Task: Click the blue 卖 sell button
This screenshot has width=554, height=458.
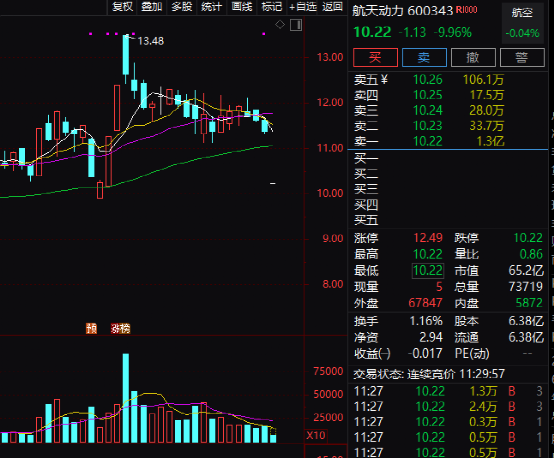Action: coord(424,57)
